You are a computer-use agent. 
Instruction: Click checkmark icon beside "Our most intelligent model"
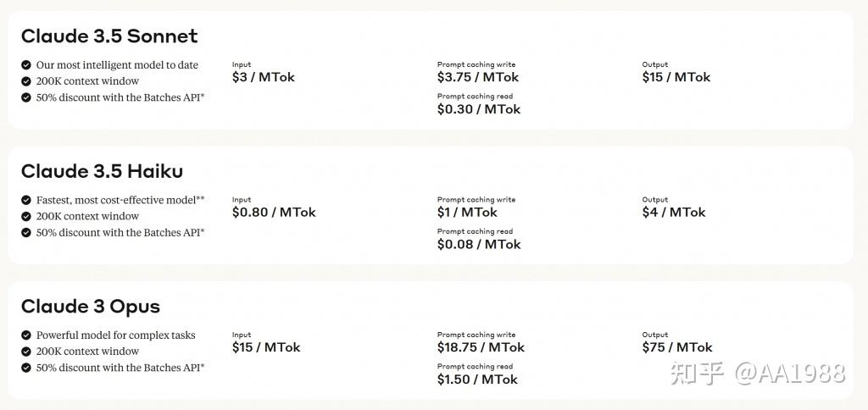[26, 65]
